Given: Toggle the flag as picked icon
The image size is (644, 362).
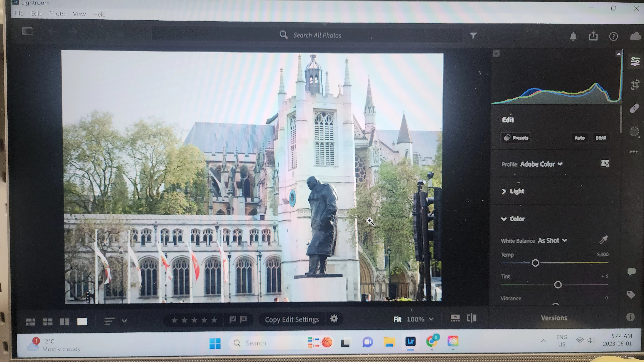Looking at the screenshot, I should pyautogui.click(x=233, y=319).
